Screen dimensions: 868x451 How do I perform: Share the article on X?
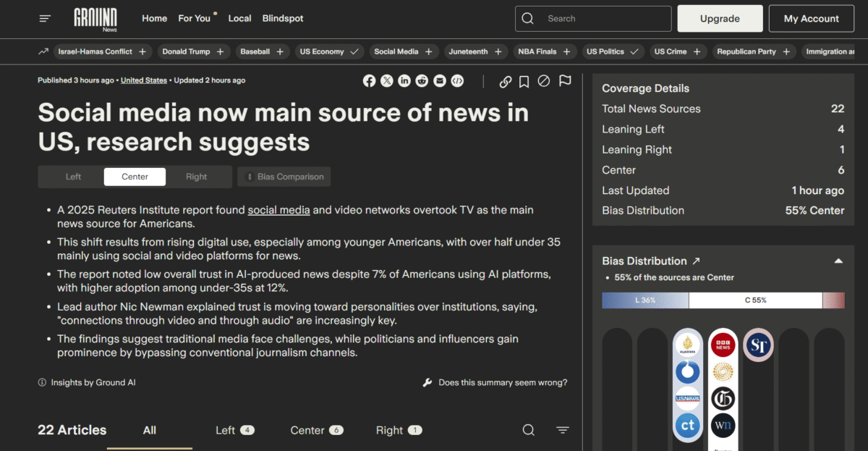point(387,81)
